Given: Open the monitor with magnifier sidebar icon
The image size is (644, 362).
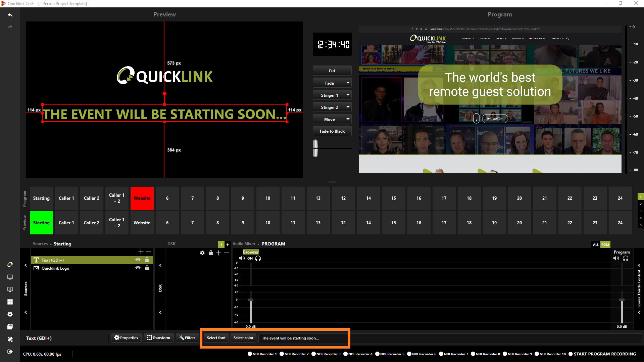Looking at the screenshot, I should click(x=10, y=289).
